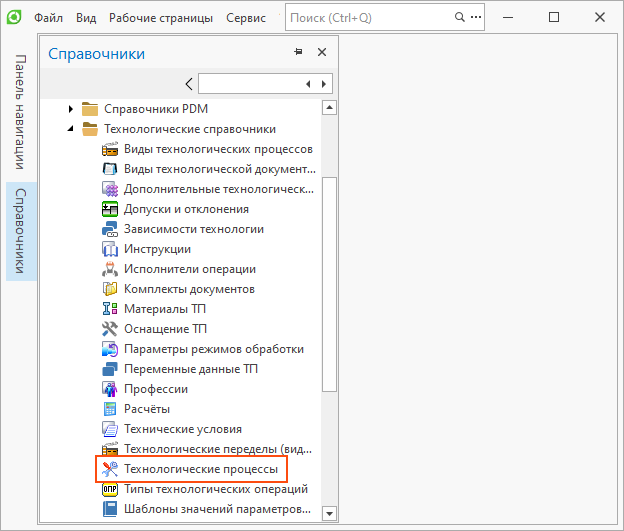Click the tree scrollbar down arrow
Image resolution: width=624 pixels, height=531 pixels.
tap(329, 513)
